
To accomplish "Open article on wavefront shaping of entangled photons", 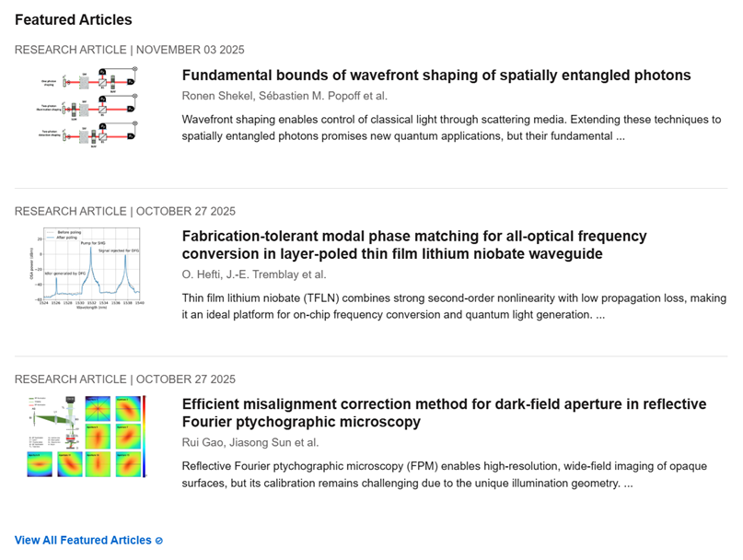I will (436, 75).
